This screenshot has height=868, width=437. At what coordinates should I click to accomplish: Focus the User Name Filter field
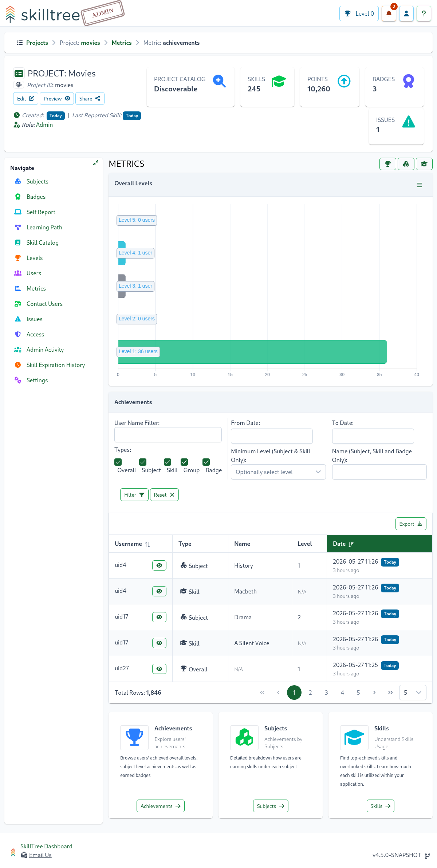[168, 435]
